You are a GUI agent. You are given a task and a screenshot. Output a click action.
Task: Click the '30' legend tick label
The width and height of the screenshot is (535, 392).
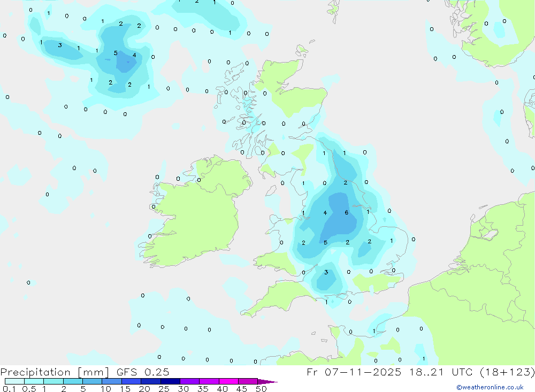183,389
